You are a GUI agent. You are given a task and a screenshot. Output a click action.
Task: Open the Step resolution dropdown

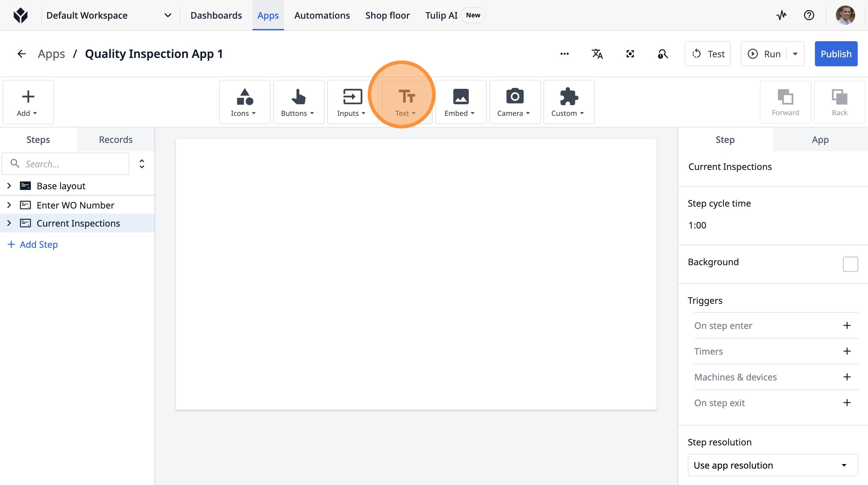pos(772,465)
